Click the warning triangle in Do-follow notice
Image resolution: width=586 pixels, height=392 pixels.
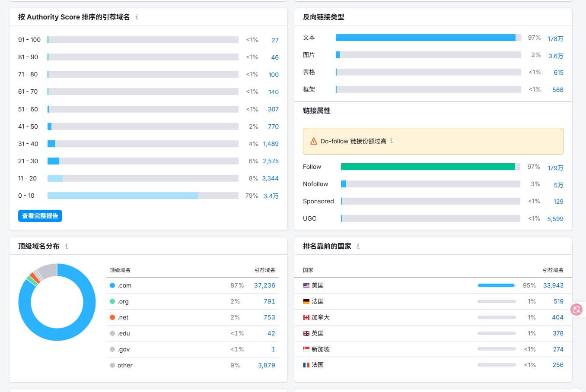314,141
